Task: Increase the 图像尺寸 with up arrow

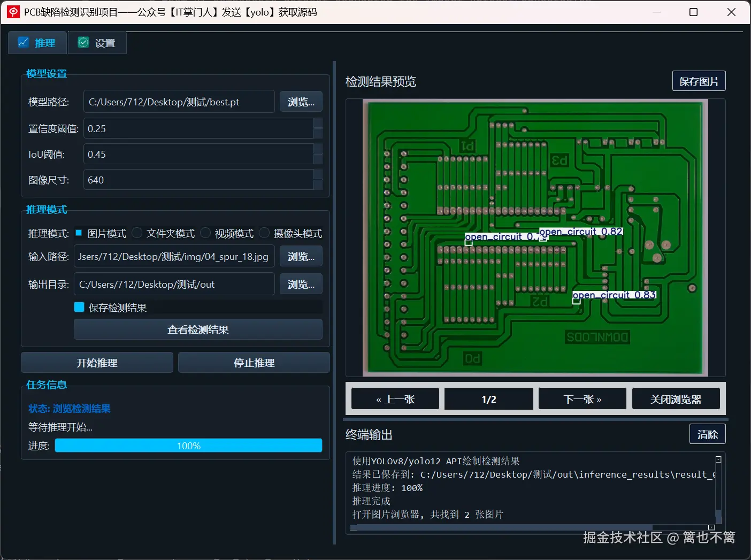Action: [318, 174]
